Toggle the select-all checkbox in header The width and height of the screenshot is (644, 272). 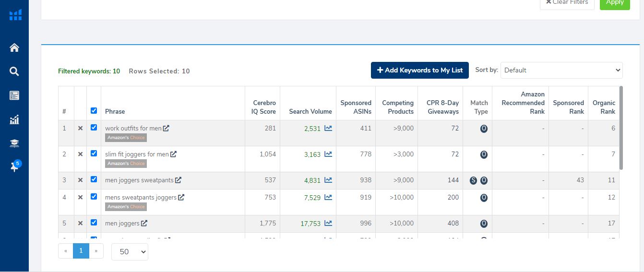(94, 111)
